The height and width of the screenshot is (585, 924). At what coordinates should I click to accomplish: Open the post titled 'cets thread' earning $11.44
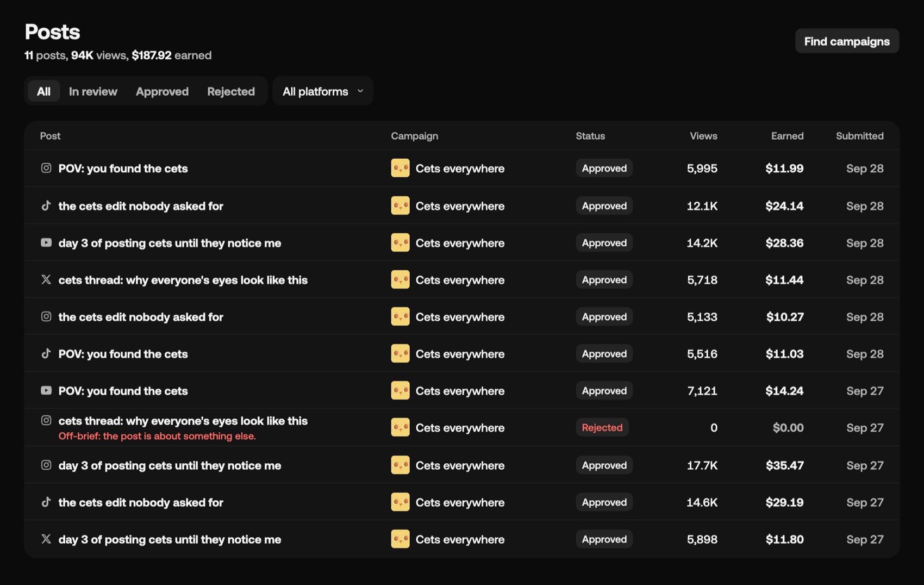183,280
